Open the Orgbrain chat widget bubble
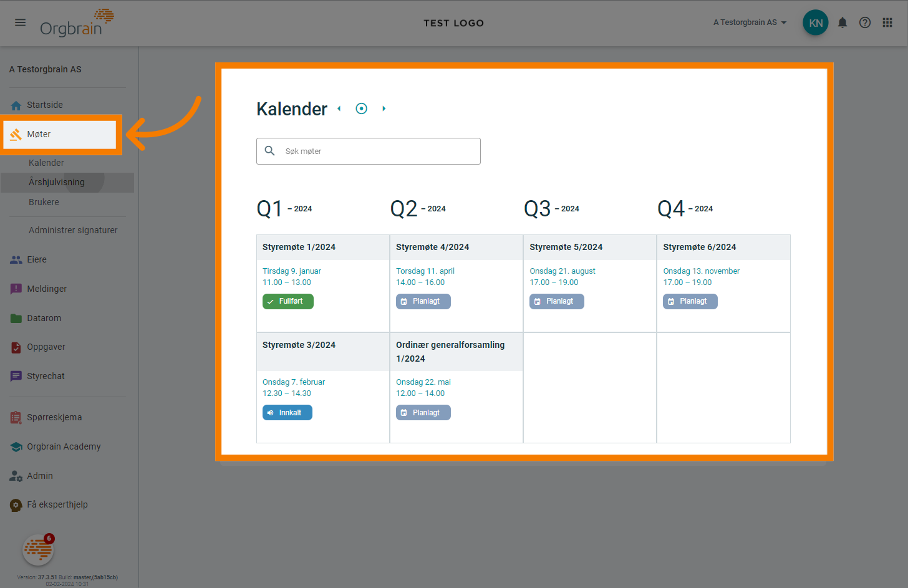Viewport: 908px width, 588px height. click(38, 550)
